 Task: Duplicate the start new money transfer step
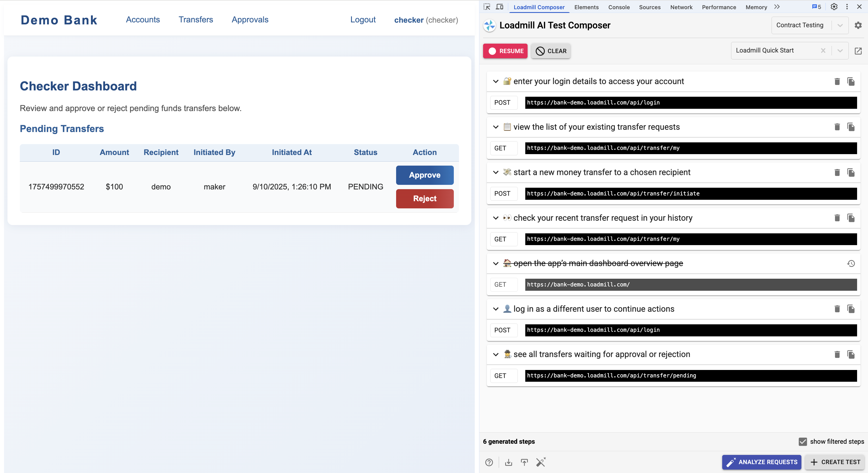851,172
